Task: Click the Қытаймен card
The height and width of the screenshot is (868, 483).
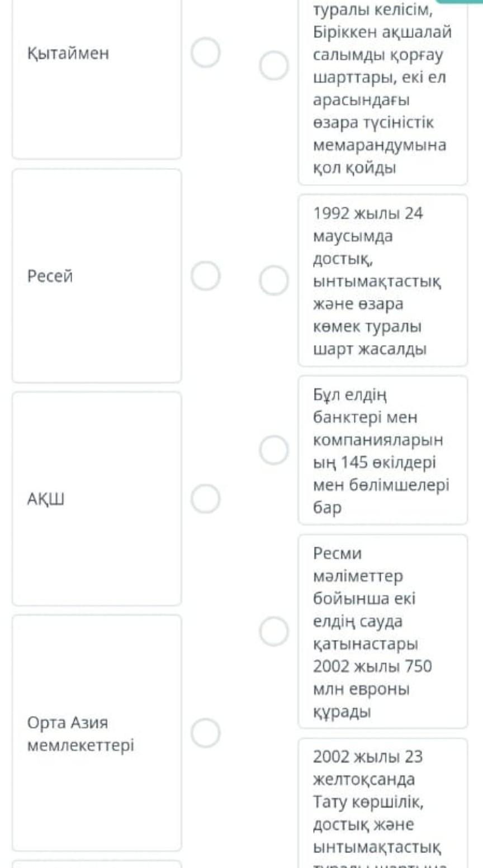Action: tap(97, 78)
